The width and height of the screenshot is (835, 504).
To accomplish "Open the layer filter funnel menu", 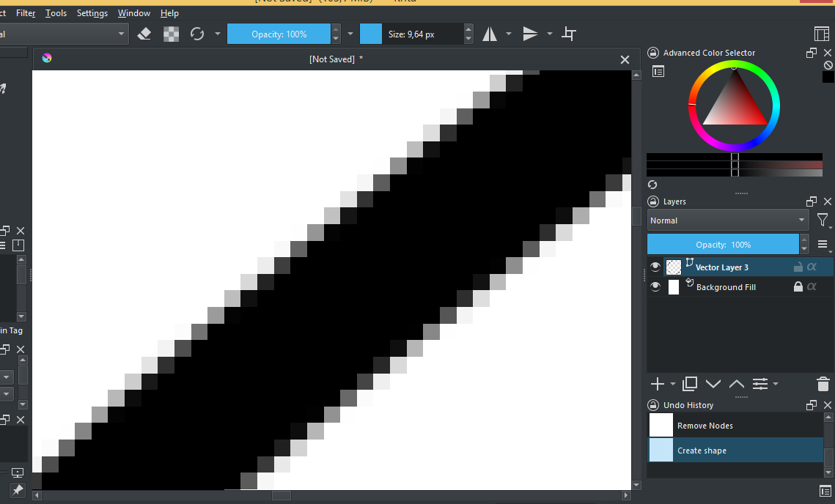I will (823, 220).
